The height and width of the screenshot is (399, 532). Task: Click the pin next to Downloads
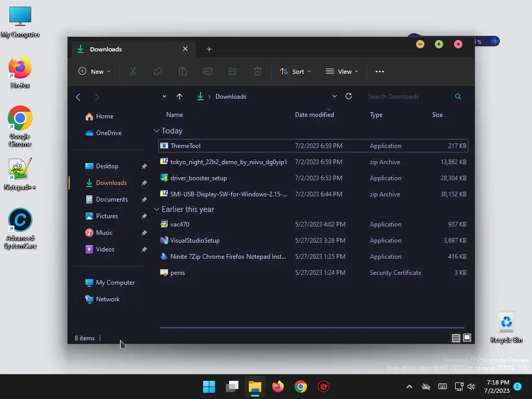144,183
